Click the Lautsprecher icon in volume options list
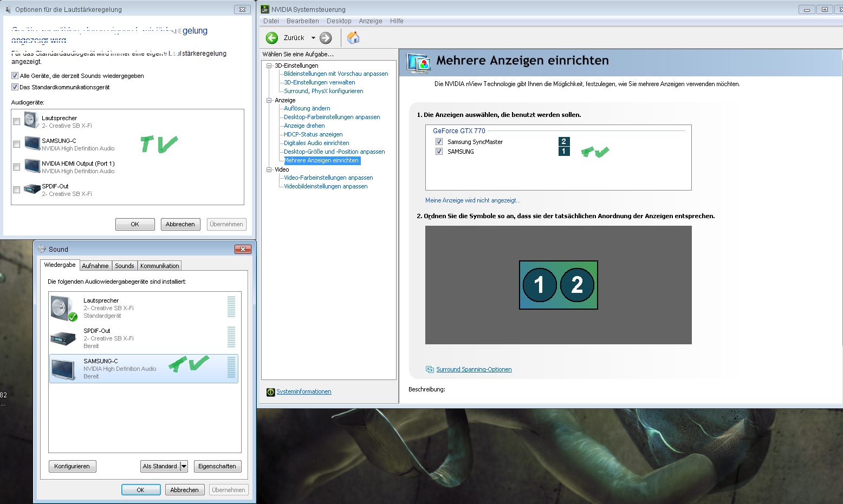The height and width of the screenshot is (504, 843). click(31, 121)
